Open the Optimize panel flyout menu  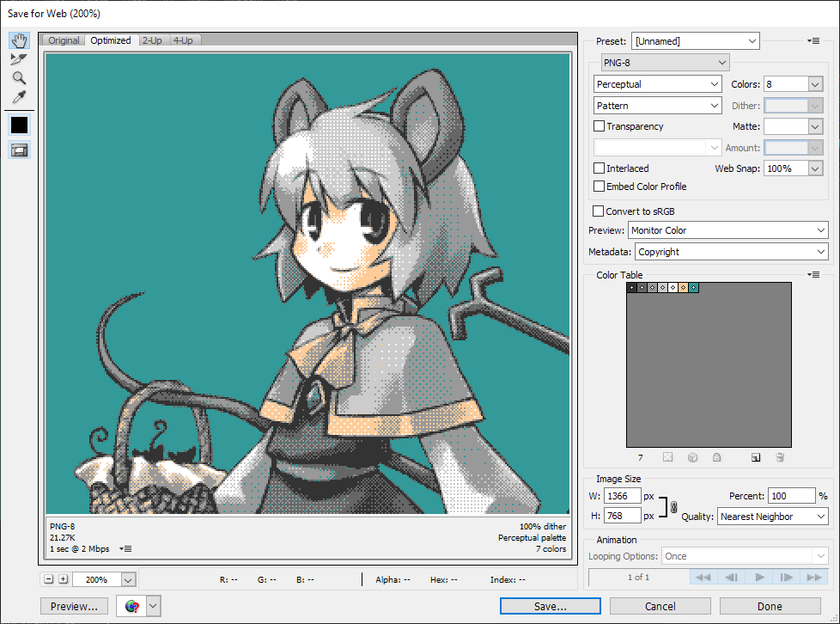click(813, 41)
